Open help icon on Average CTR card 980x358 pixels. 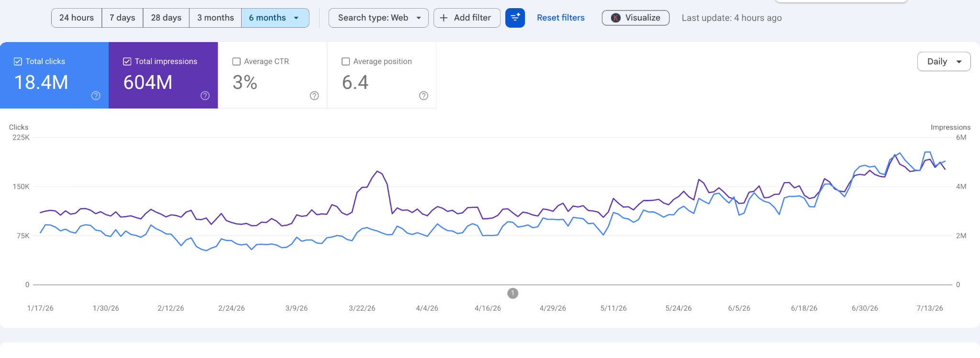314,96
